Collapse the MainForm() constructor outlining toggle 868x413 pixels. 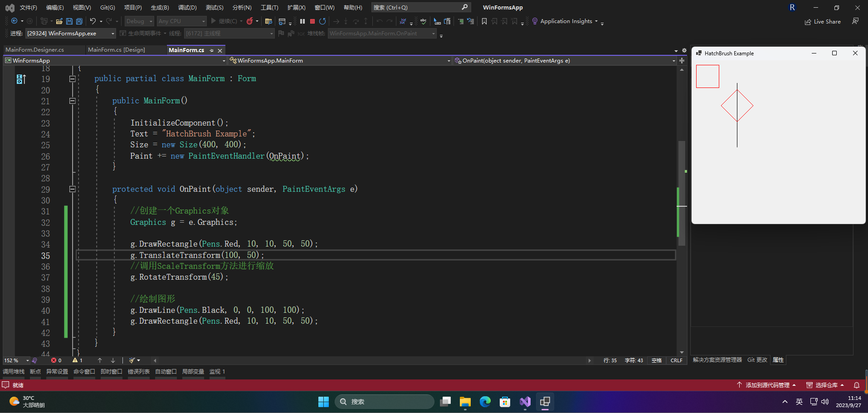[72, 101]
